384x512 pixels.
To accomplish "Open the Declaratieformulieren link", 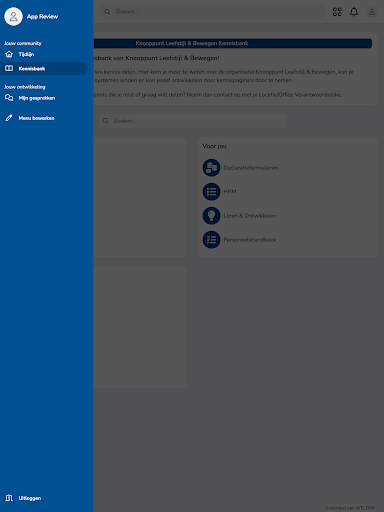I will (x=251, y=168).
